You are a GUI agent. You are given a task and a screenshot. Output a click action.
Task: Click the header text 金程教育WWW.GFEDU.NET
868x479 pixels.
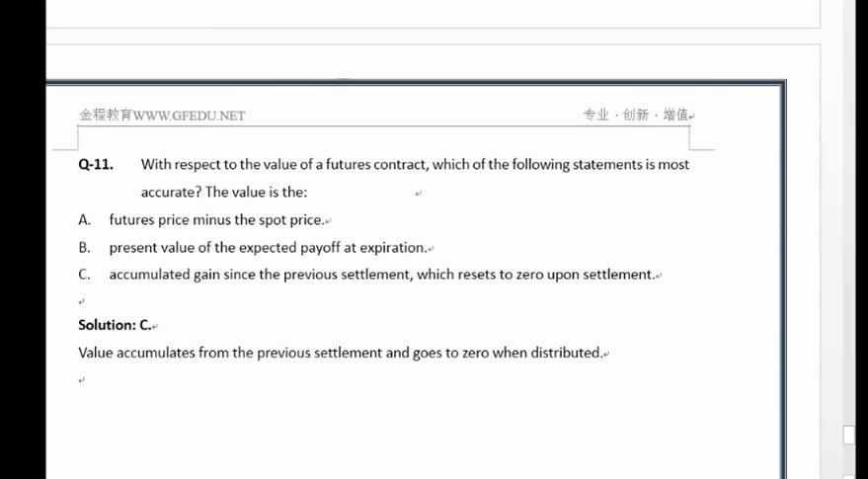coord(162,116)
